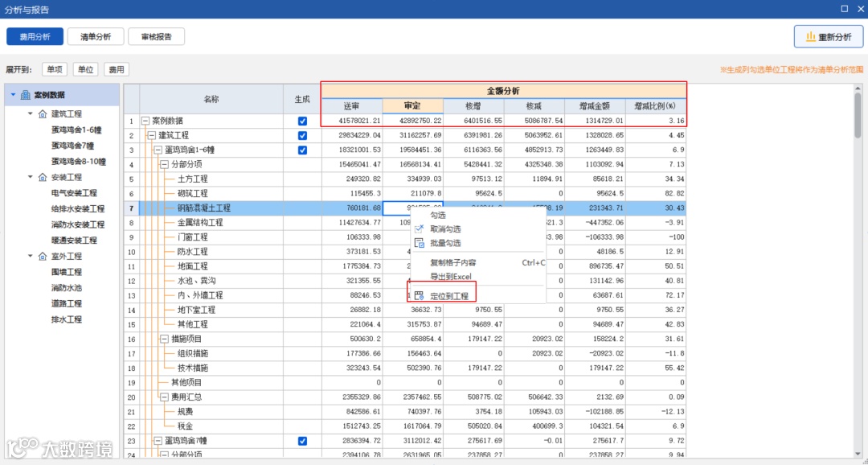Collapse 费用汇总 row in table
This screenshot has width=868, height=465.
[x=165, y=397]
